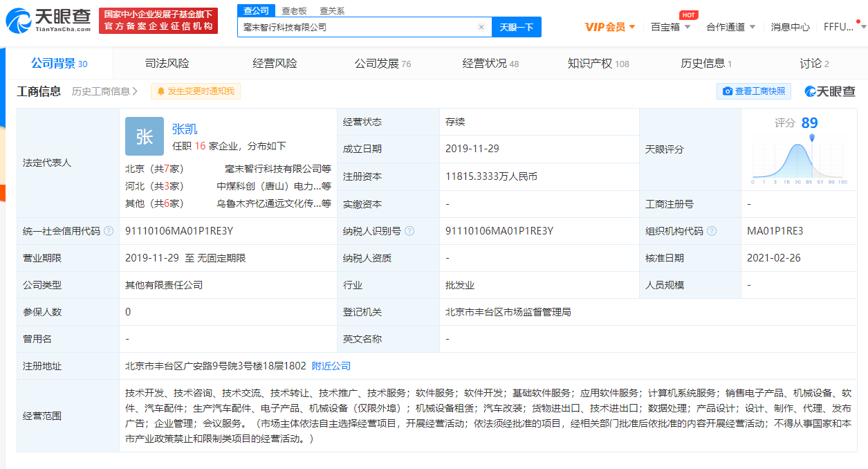Select the 查老板 search tab
868x469 pixels.
pos(294,10)
